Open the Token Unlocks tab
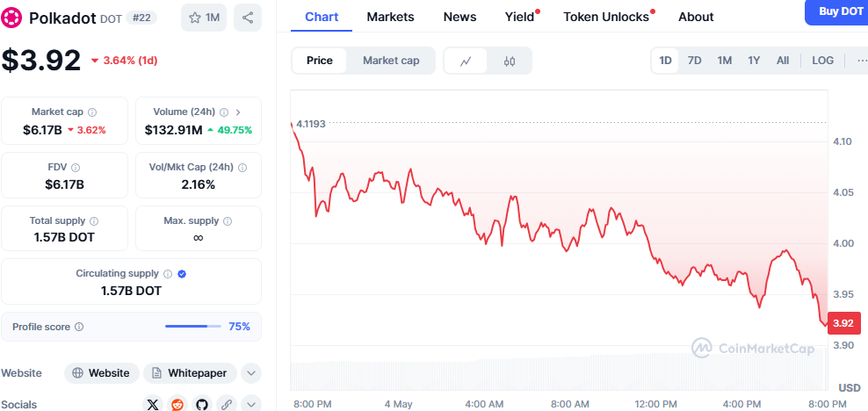The image size is (868, 411). click(605, 17)
